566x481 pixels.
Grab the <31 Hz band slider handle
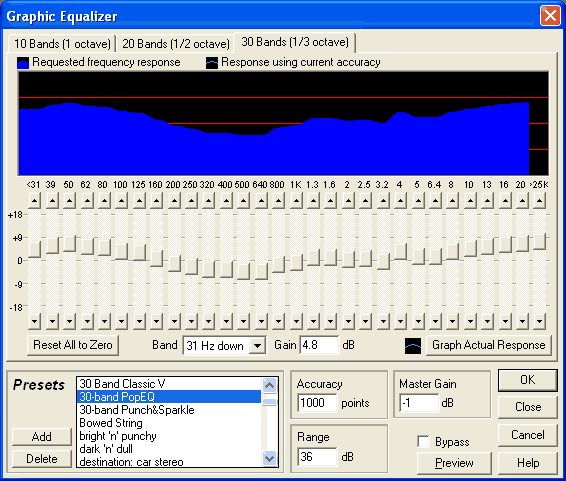tap(34, 249)
